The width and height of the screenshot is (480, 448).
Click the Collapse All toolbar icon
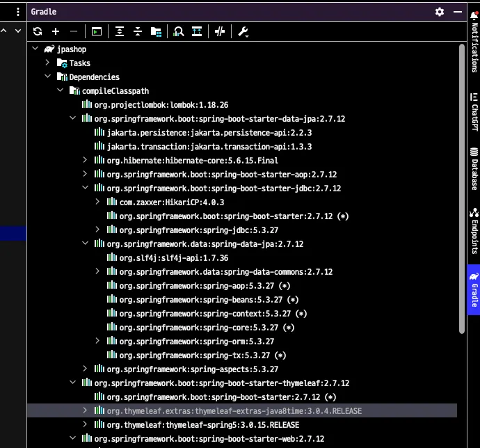pyautogui.click(x=138, y=31)
